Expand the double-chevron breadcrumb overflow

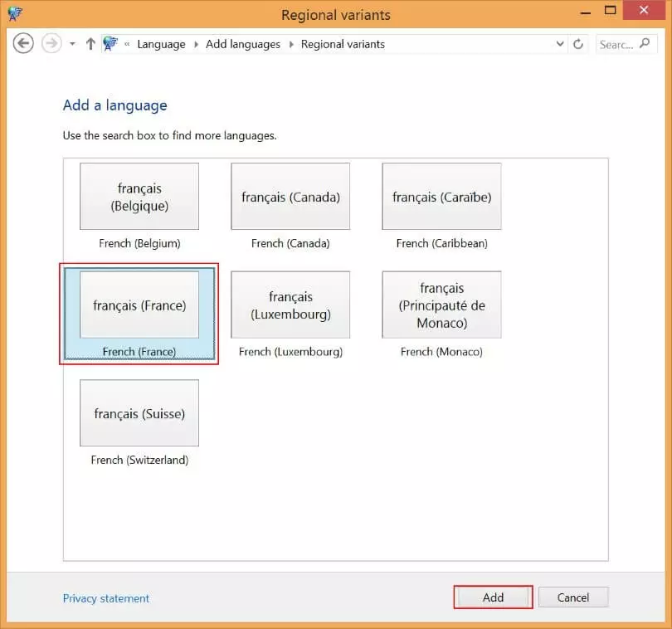[x=127, y=44]
